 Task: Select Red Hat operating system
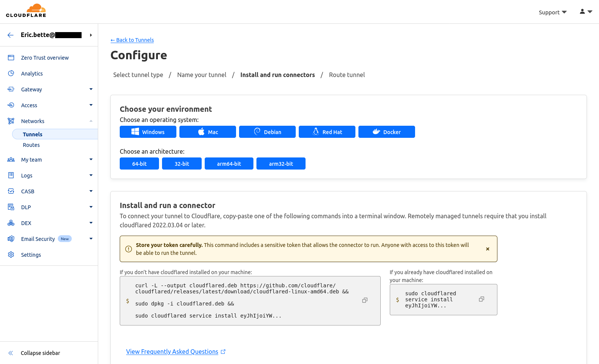[327, 132]
